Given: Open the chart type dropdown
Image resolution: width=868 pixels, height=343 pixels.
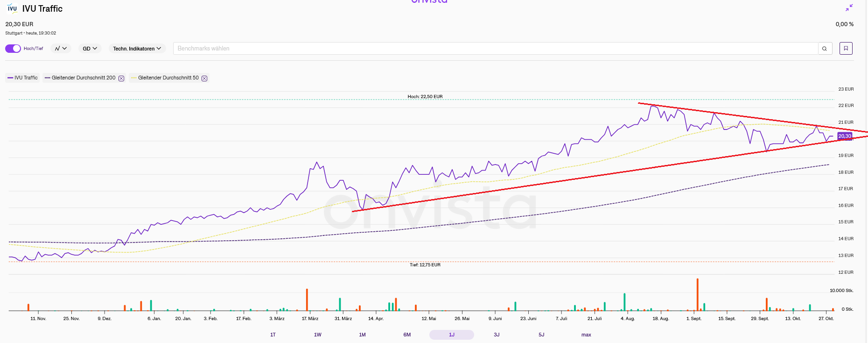Looking at the screenshot, I should click(61, 49).
